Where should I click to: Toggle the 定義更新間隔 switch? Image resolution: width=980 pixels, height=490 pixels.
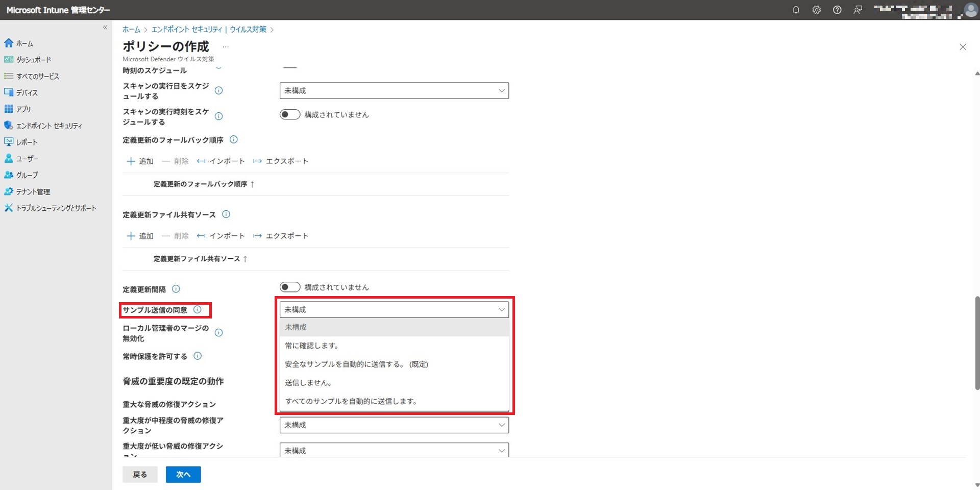(290, 287)
